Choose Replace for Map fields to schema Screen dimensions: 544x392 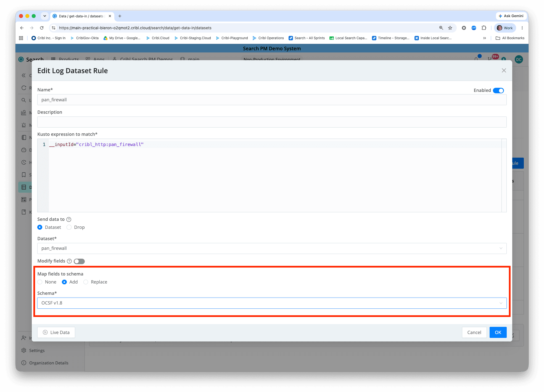[86, 282]
